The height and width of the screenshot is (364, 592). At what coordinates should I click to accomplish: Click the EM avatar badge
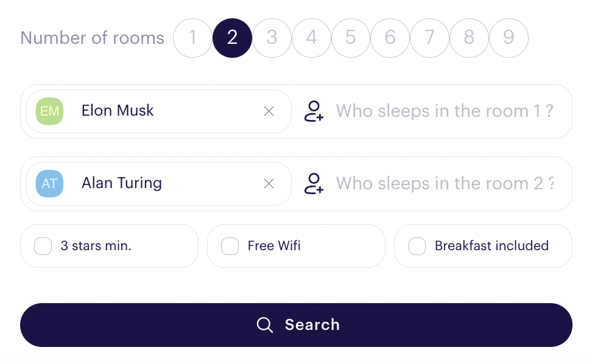pyautogui.click(x=49, y=111)
